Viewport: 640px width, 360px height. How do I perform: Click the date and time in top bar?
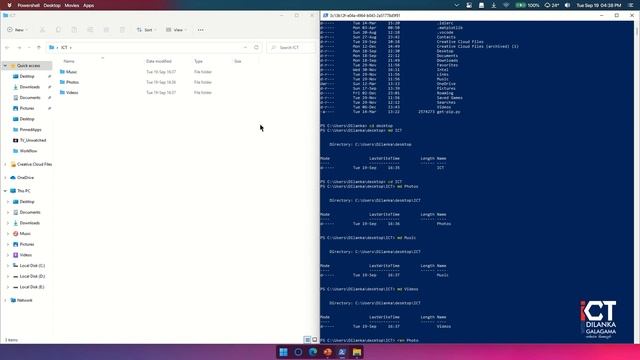coord(599,5)
